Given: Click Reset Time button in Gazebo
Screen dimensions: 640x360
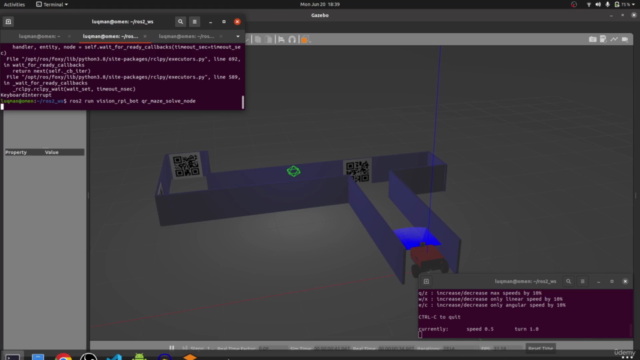Looking at the screenshot, I should point(540,348).
